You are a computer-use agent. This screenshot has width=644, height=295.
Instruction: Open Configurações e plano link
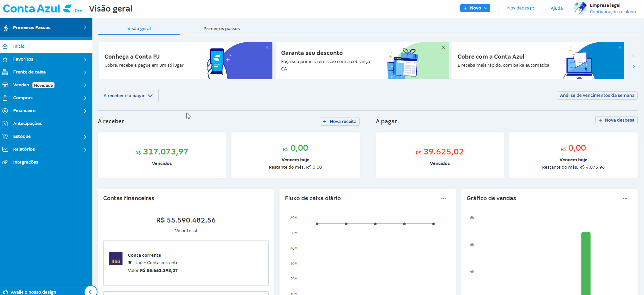click(613, 12)
